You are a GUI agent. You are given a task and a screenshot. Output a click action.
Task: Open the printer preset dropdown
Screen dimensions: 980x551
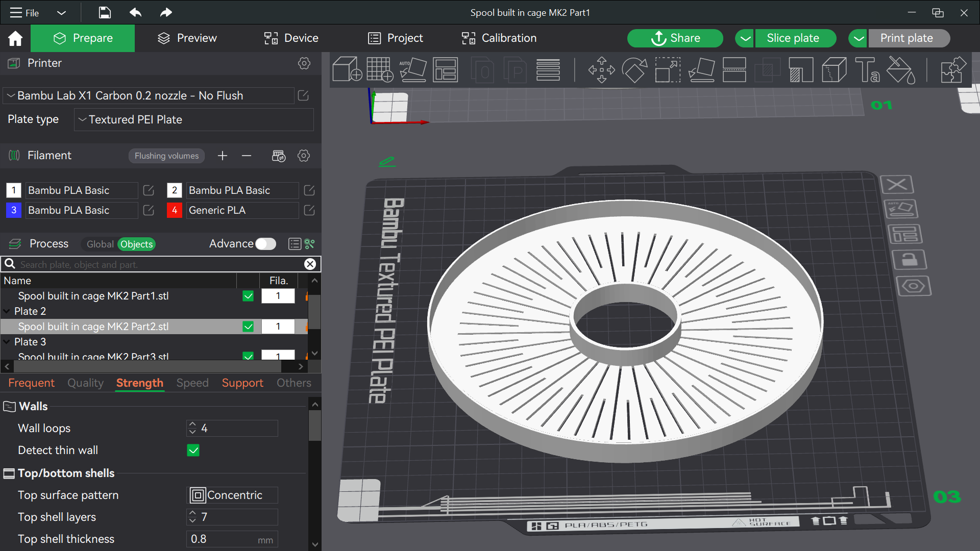[149, 95]
